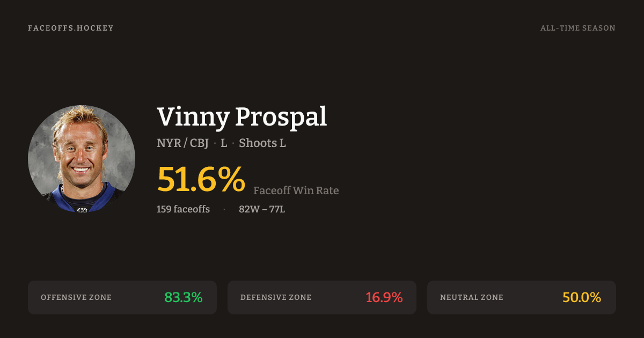Click the Faceoff Win Rate label
The width and height of the screenshot is (644, 338).
tap(296, 190)
